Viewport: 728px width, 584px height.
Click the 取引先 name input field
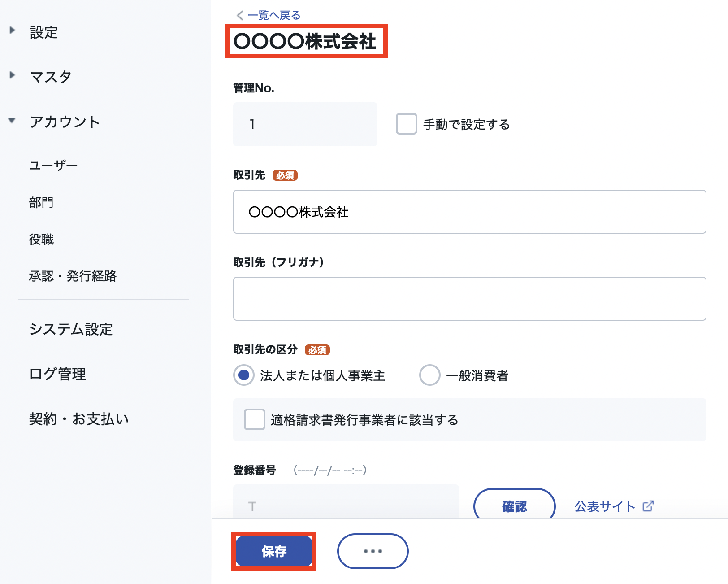[470, 212]
